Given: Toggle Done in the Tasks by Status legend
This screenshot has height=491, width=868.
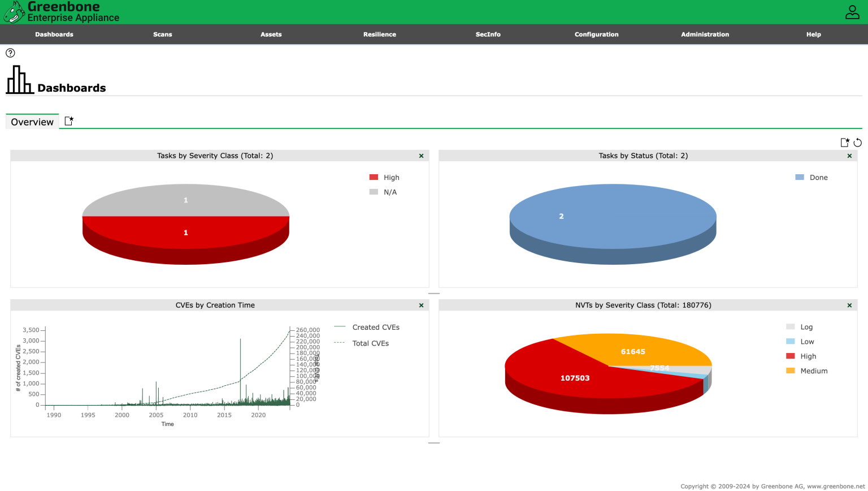Looking at the screenshot, I should (819, 177).
